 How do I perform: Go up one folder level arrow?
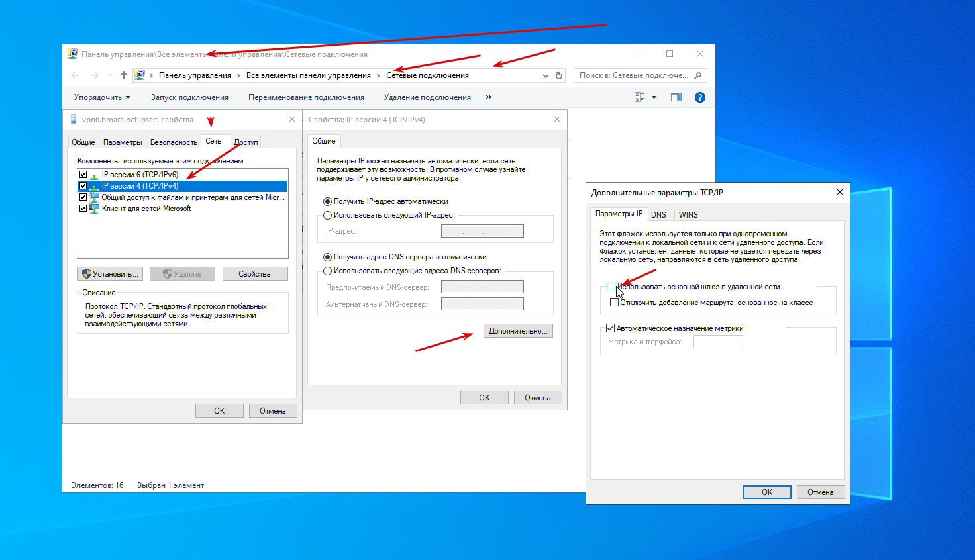point(124,75)
